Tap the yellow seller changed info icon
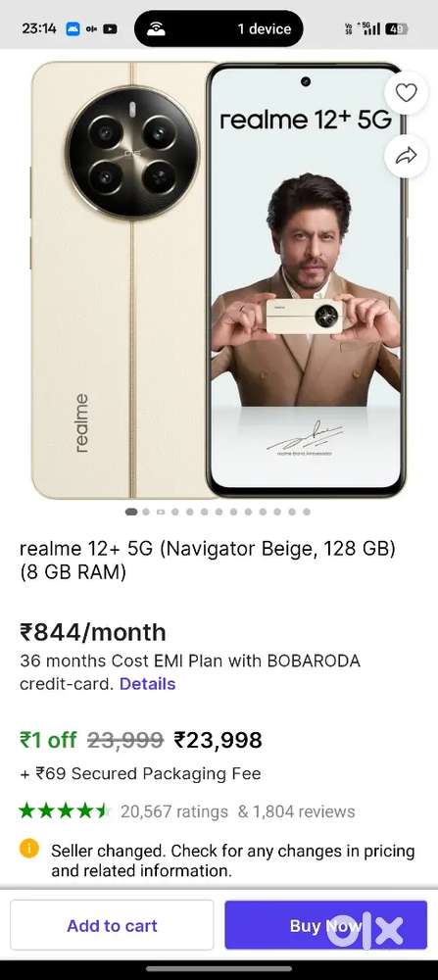 click(x=28, y=848)
